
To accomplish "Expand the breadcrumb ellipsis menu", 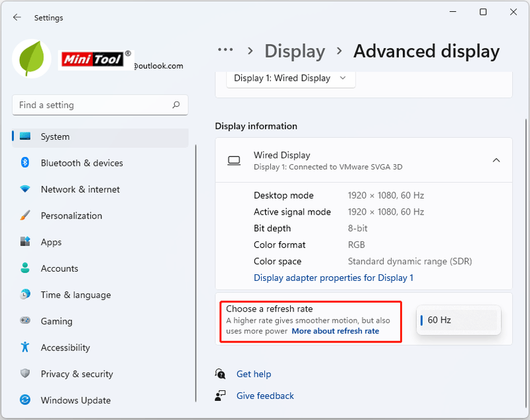I will [x=225, y=50].
